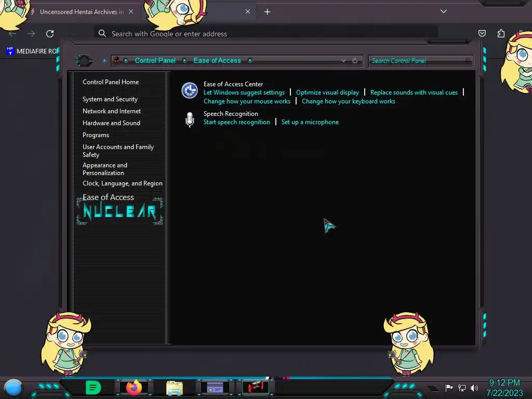This screenshot has width=532, height=399.
Task: Go back in Firefox
Action: coord(12,34)
